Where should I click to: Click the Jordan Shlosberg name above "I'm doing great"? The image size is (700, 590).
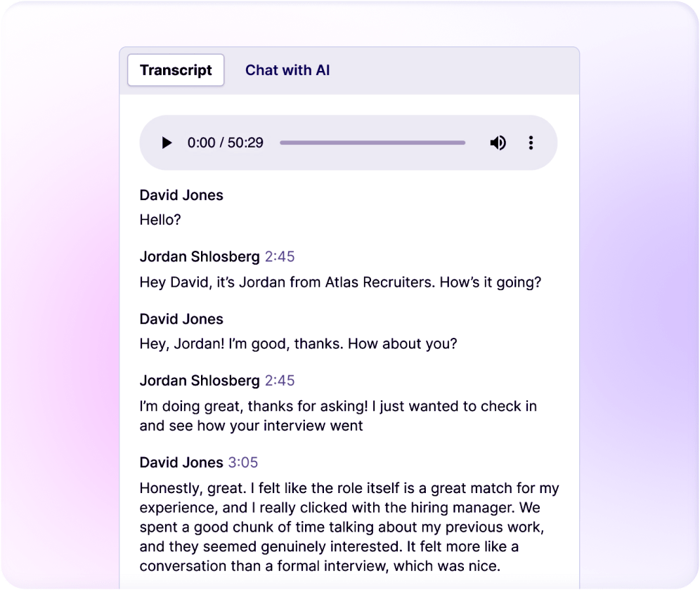pyautogui.click(x=200, y=381)
